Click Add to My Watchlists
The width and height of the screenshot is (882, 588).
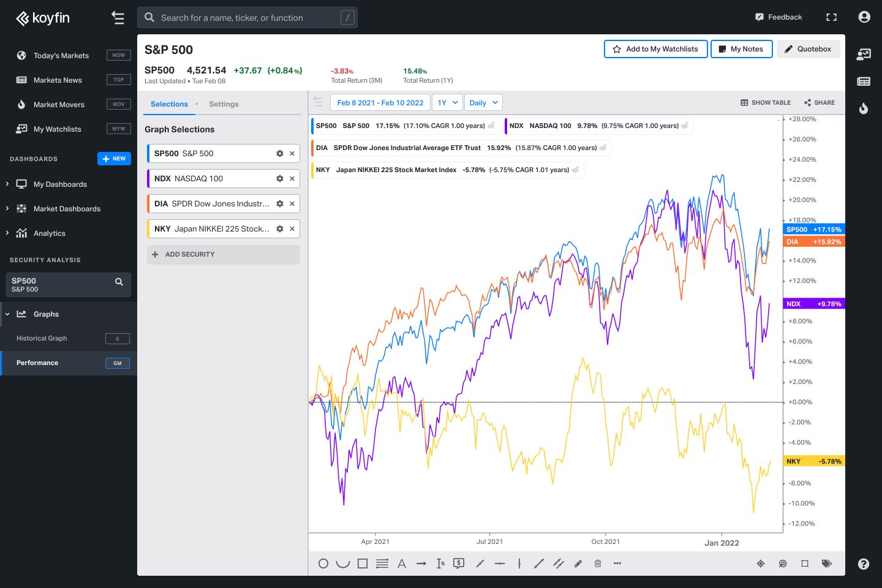click(655, 49)
